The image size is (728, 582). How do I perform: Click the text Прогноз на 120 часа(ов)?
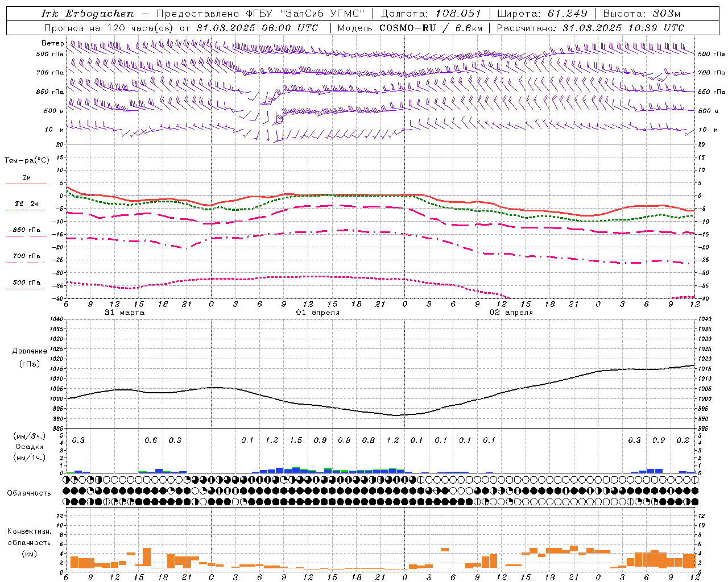(110, 28)
